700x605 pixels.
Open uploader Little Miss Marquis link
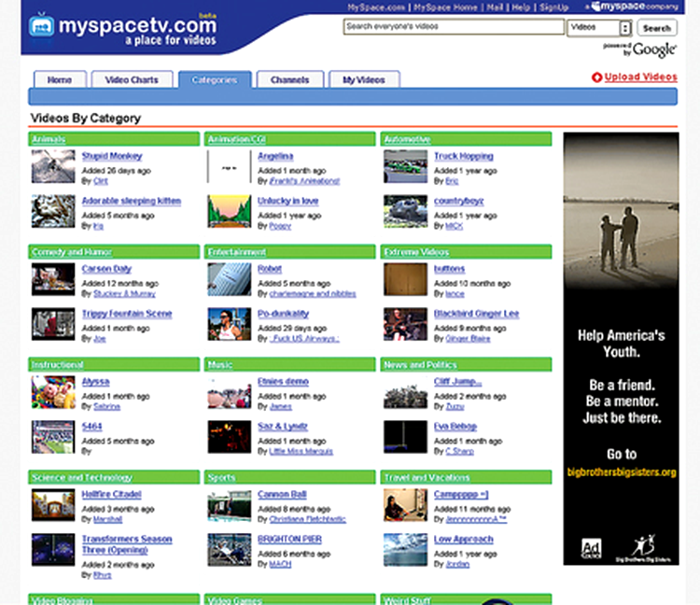tap(301, 451)
